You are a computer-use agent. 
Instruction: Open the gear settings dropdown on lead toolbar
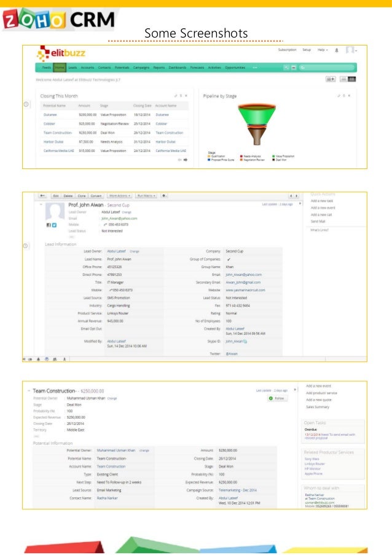164,195
